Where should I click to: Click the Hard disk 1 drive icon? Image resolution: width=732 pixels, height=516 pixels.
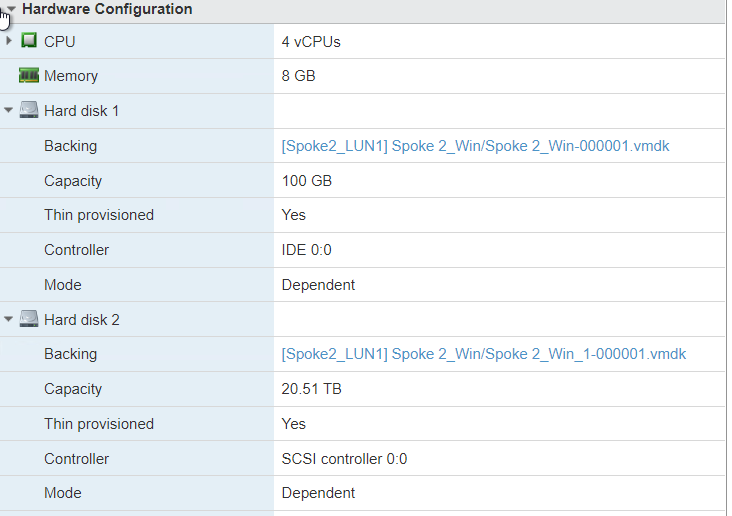click(29, 110)
